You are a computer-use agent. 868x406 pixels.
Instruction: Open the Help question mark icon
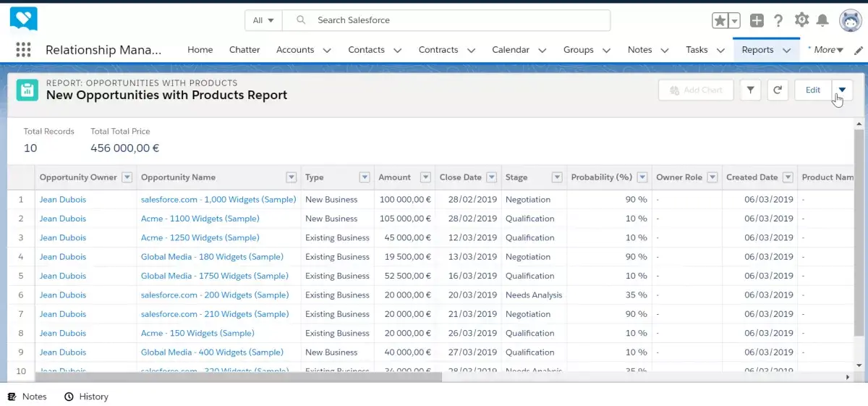[x=778, y=20]
